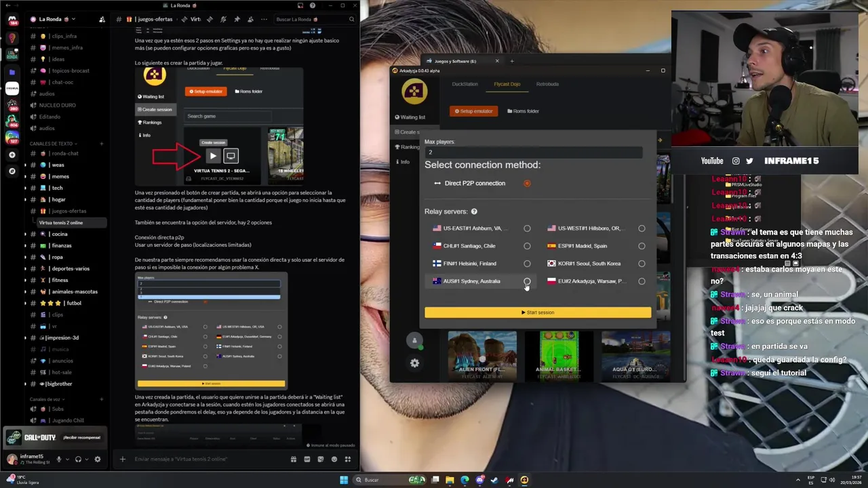Open the ronda-chat channel
Screen dimensions: 868x488
[64, 153]
